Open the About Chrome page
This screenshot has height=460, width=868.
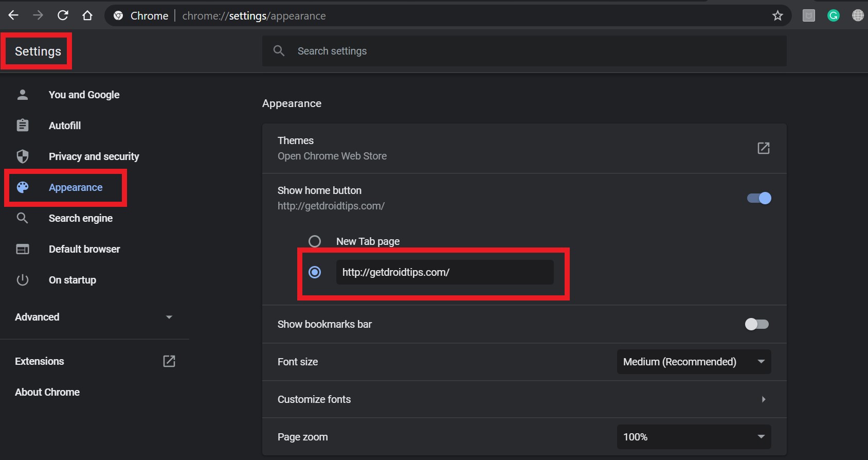(47, 392)
